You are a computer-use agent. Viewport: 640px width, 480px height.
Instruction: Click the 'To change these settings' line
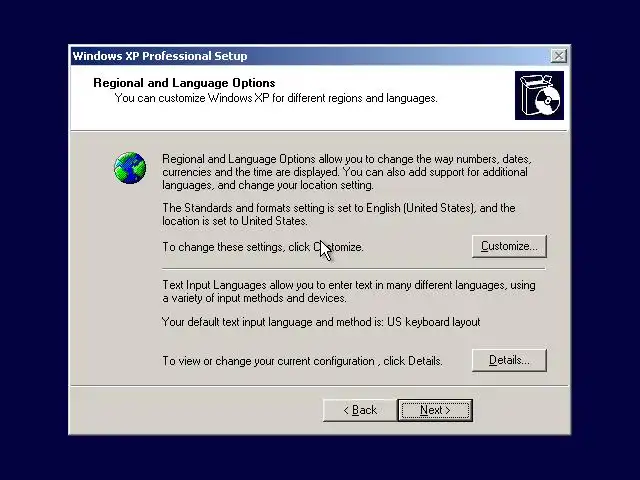(x=263, y=247)
